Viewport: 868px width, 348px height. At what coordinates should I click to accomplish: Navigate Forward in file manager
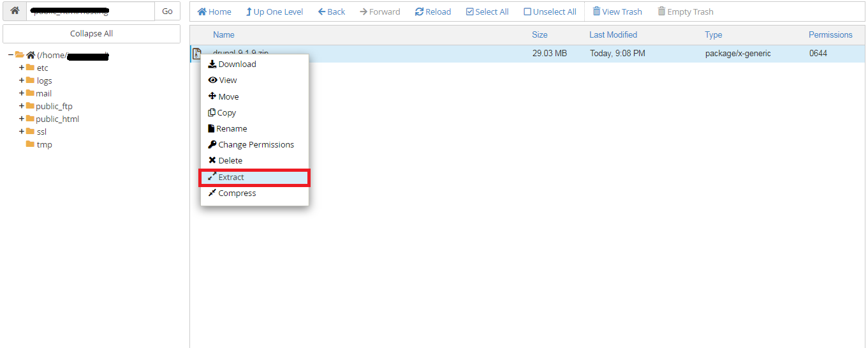coord(380,11)
